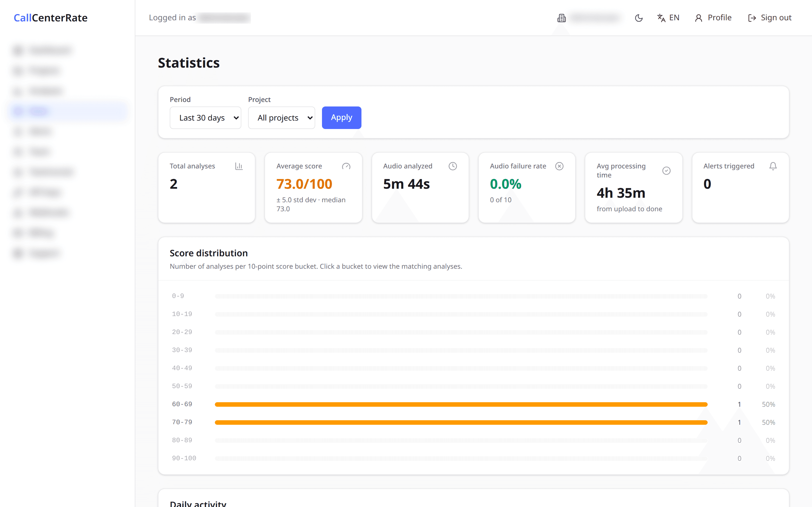Open the language translate icon
This screenshot has height=507, width=812.
point(661,18)
